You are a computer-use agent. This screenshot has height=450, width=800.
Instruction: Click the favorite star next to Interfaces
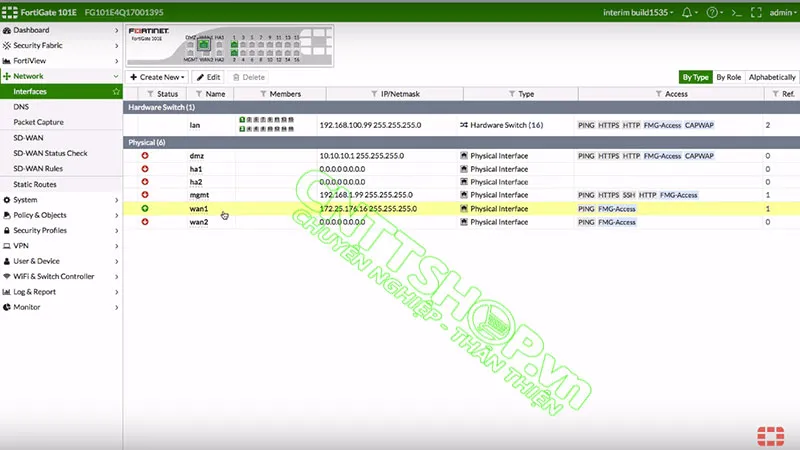(116, 91)
